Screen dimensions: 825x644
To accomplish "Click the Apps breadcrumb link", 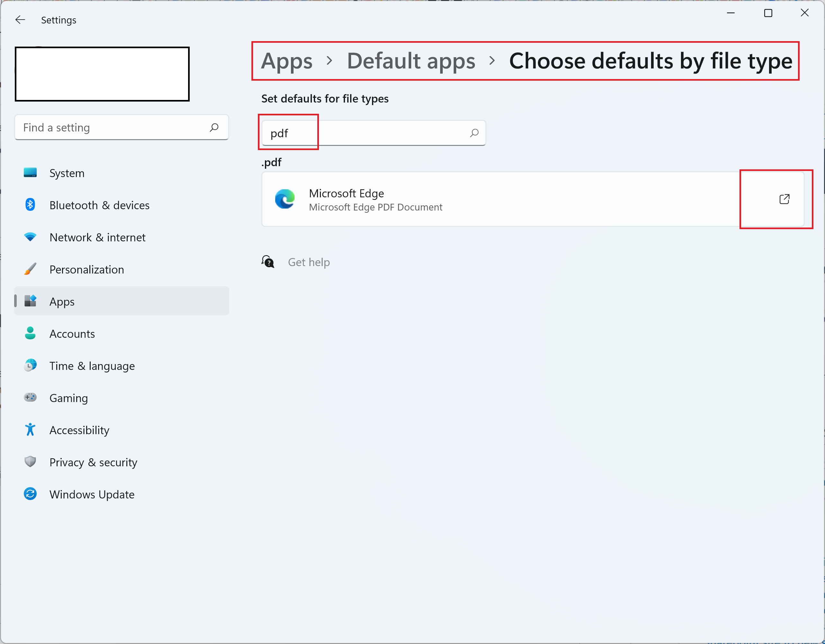I will pyautogui.click(x=287, y=61).
